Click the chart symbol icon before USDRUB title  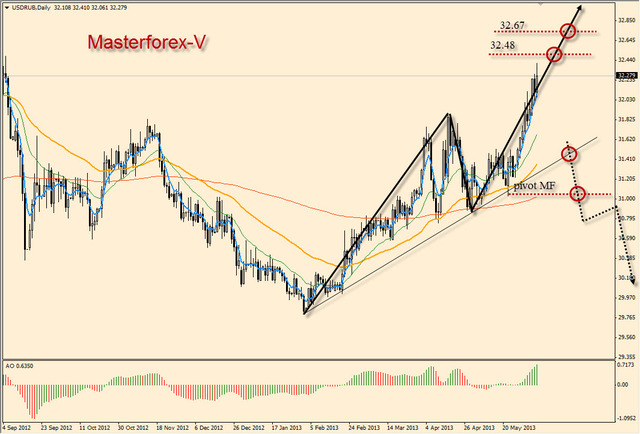[5, 5]
